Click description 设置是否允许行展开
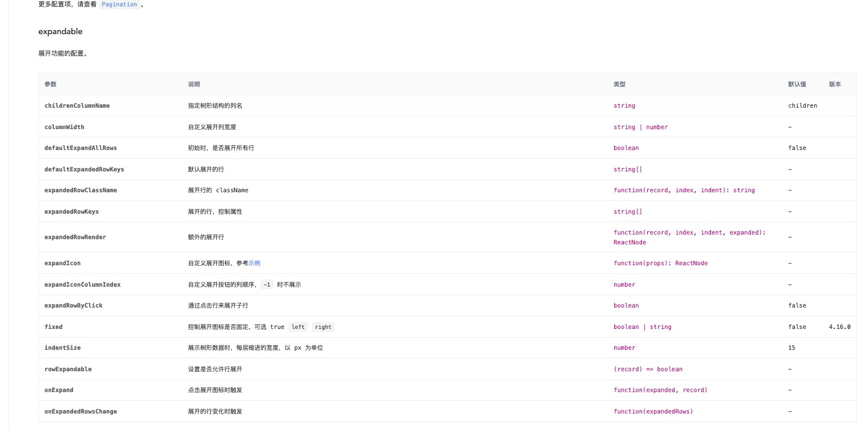The width and height of the screenshot is (868, 428). coord(215,369)
